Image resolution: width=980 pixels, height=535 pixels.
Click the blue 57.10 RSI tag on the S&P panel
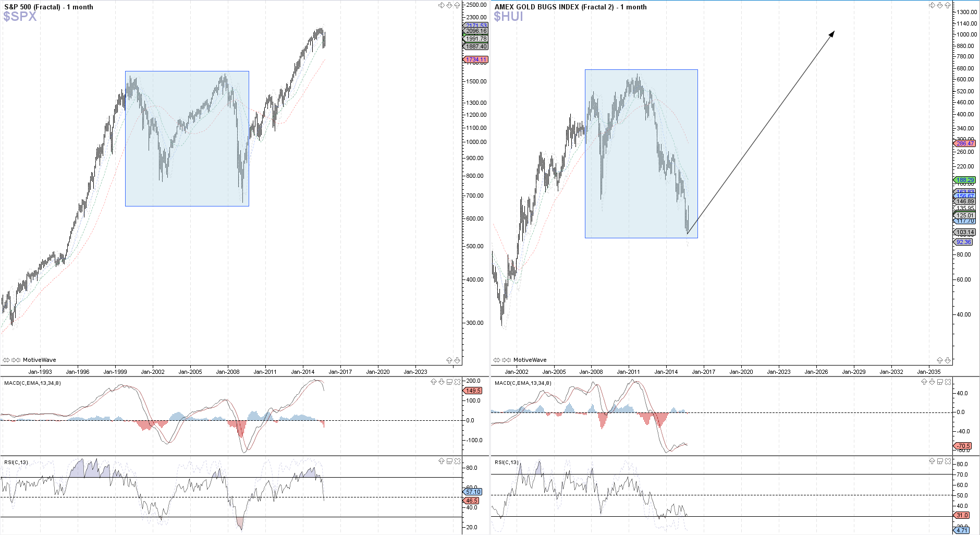pyautogui.click(x=473, y=492)
